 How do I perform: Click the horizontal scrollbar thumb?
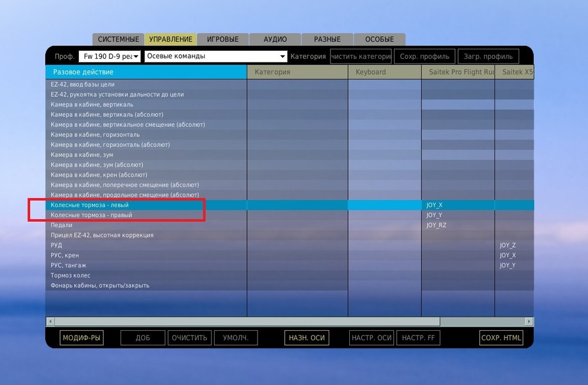point(247,321)
